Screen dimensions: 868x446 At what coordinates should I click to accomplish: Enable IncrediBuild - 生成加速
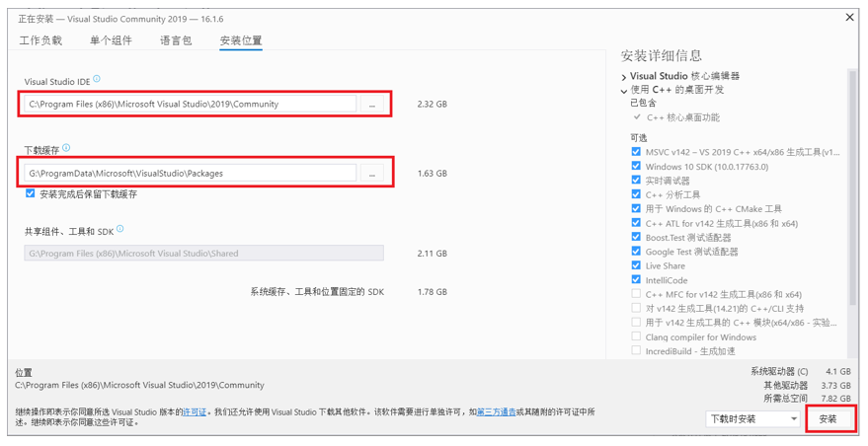pos(636,351)
